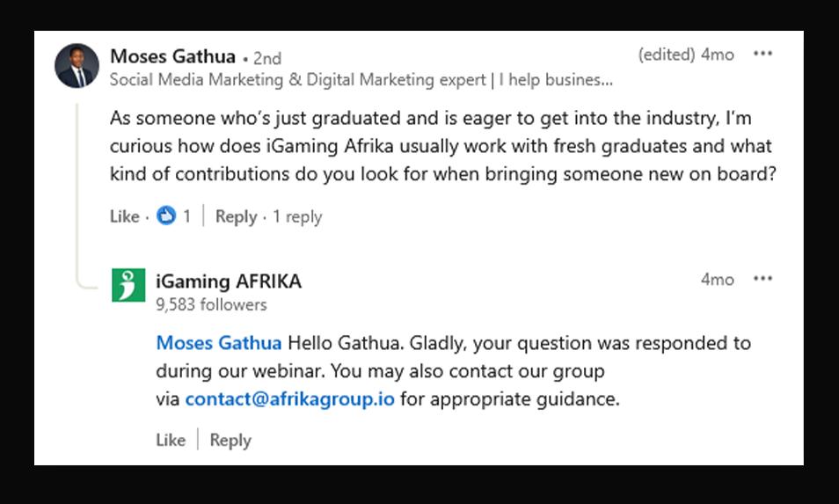Open the contact@afrikagroup.io email link
The image size is (839, 504).
[x=289, y=399]
